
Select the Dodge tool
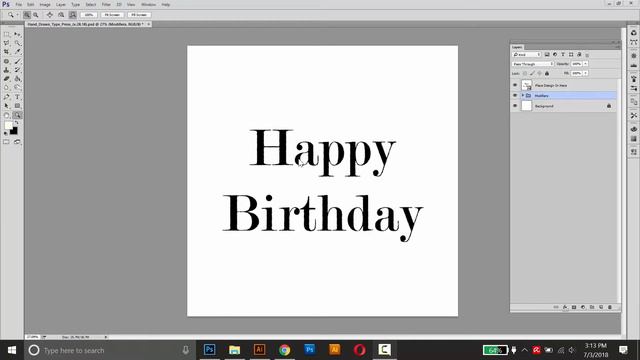pos(17,88)
